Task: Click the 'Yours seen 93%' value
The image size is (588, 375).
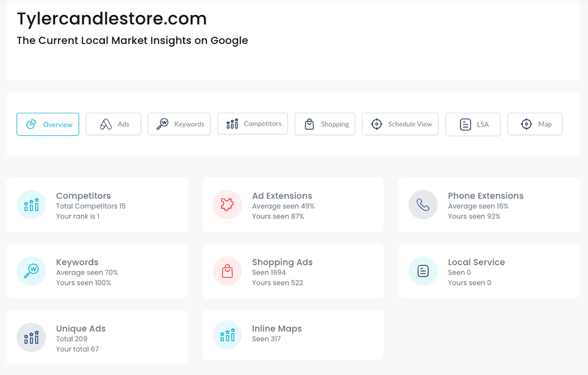Action: [474, 216]
